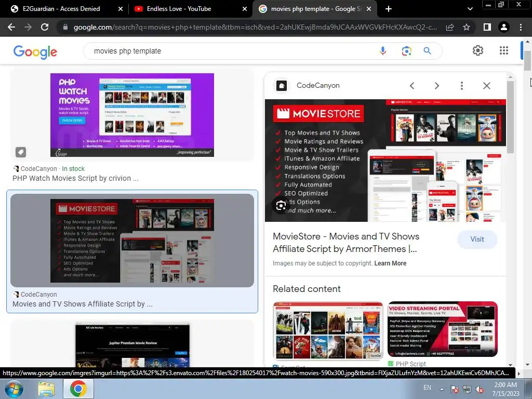
Task: Close the E2Guardian Access Denied tab
Action: 121,9
